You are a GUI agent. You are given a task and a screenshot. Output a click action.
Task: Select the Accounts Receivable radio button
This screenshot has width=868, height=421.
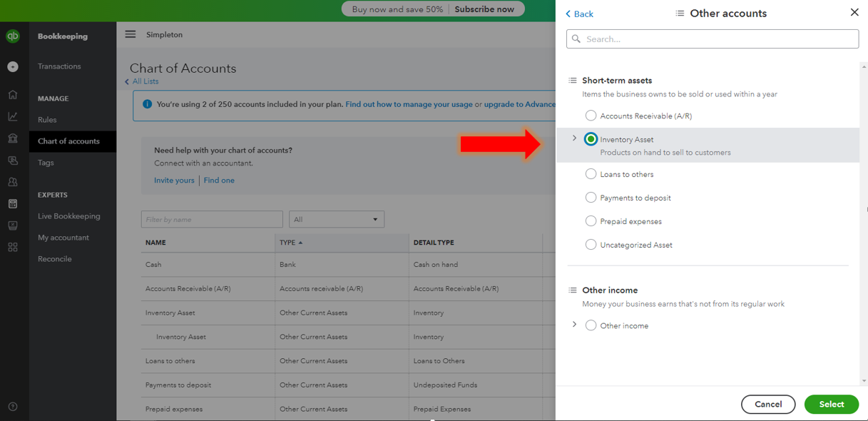[x=591, y=115]
